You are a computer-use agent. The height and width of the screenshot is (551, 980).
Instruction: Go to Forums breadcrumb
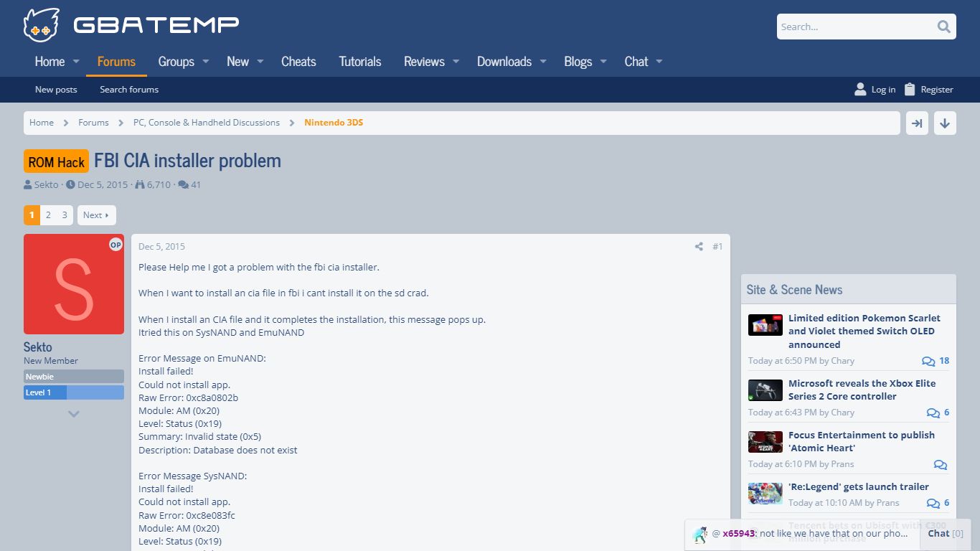click(93, 123)
